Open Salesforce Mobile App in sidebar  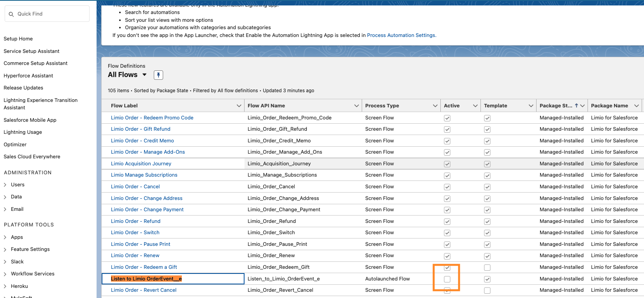30,120
